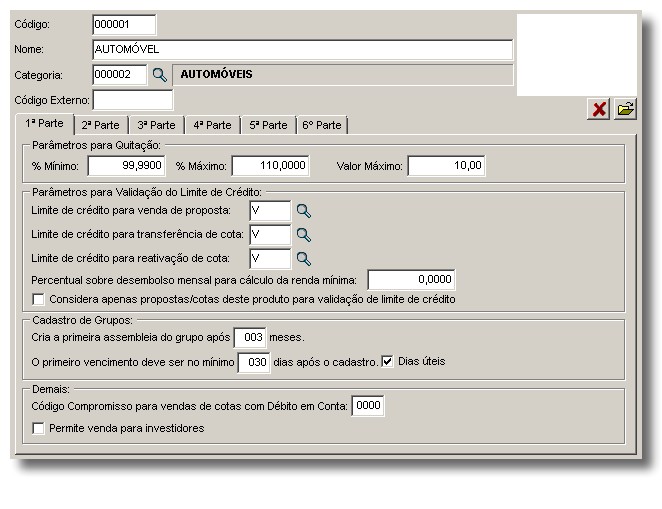Open the 3ª Parte tab
This screenshot has width=662, height=509.
[x=156, y=125]
